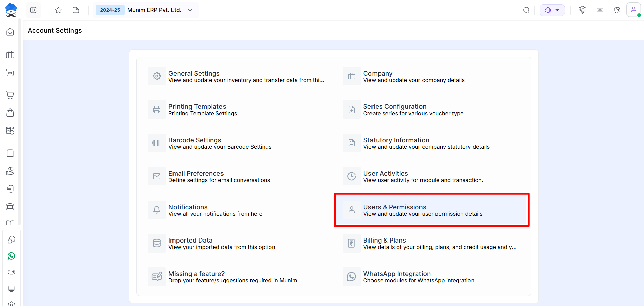
Task: Click the gear icon for General Settings
Action: (157, 76)
